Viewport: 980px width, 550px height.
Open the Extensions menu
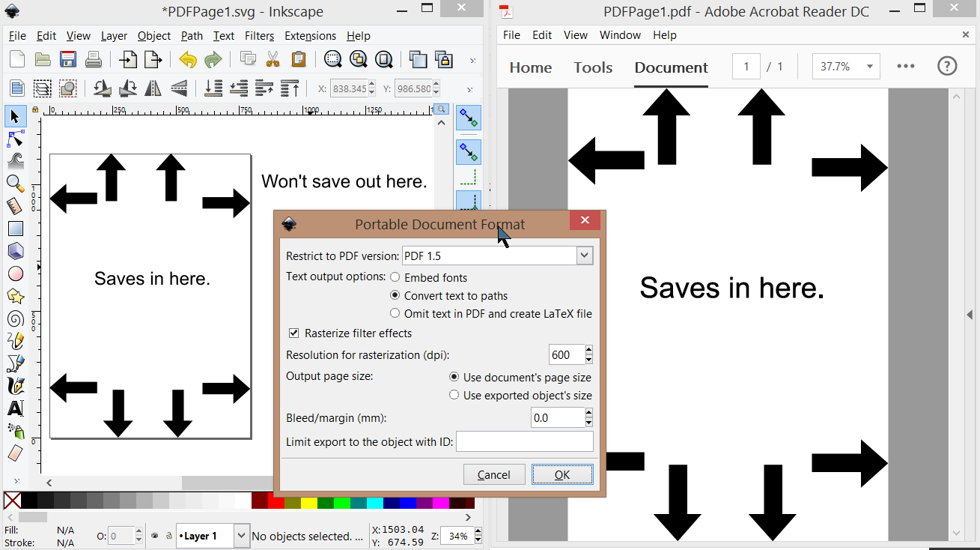point(310,36)
